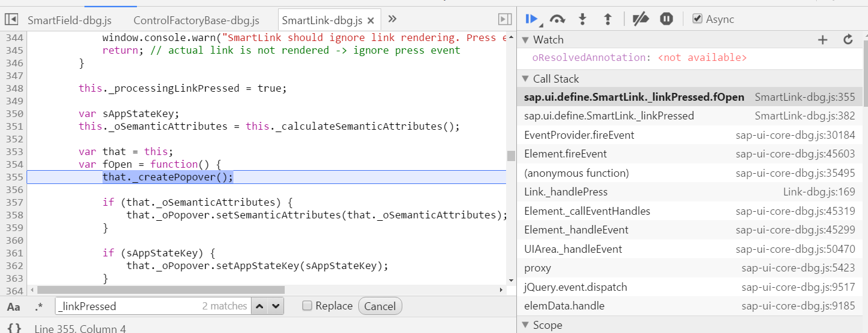868x333 pixels.
Task: Toggle the file navigator sidebar
Action: [11, 20]
